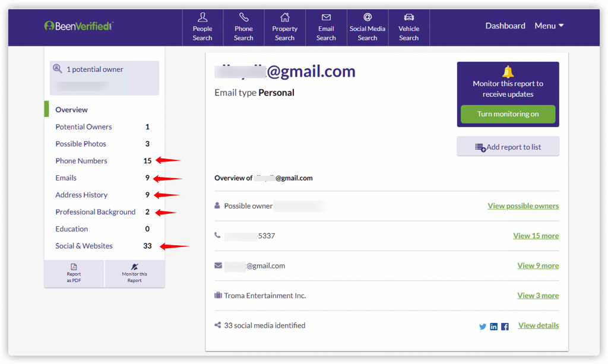Click the LinkedIn icon
Image resolution: width=608 pixels, height=364 pixels.
tap(493, 327)
